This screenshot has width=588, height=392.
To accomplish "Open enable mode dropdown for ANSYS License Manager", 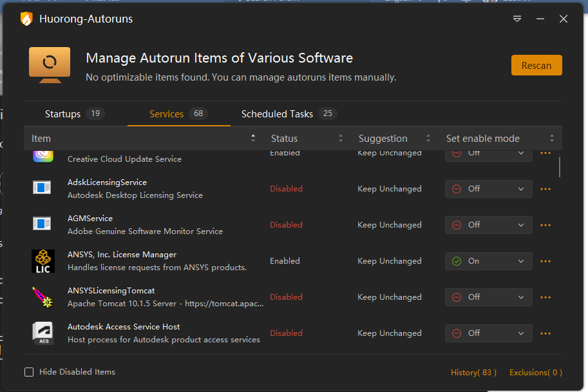I will pyautogui.click(x=489, y=261).
